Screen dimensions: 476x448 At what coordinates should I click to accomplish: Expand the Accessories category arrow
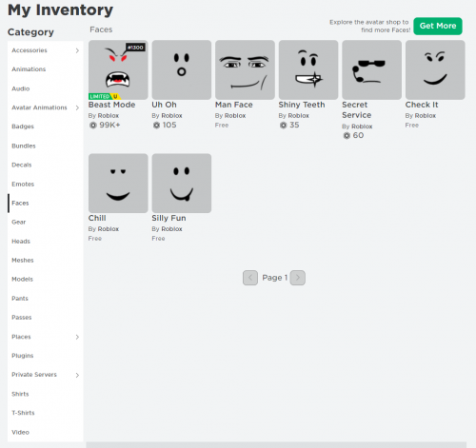77,50
